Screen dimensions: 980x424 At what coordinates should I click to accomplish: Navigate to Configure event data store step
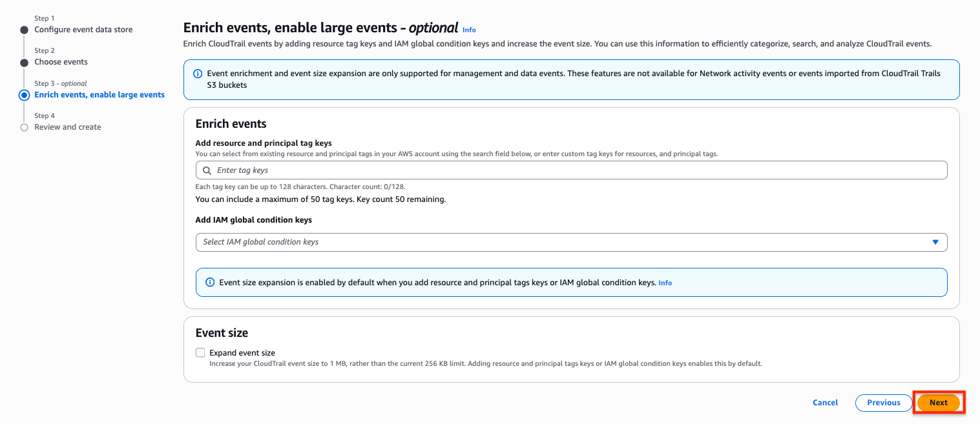coord(83,28)
